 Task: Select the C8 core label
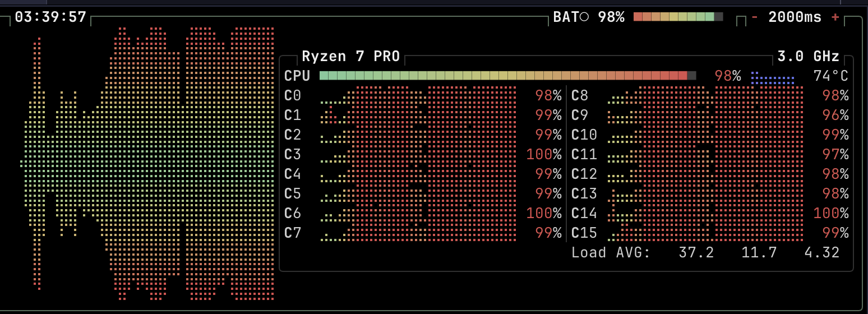click(580, 96)
